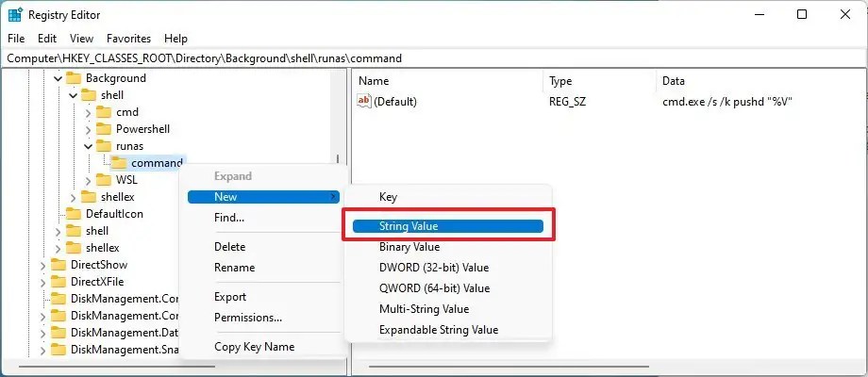The width and height of the screenshot is (868, 377).
Task: Open the Help menu
Action: point(176,38)
